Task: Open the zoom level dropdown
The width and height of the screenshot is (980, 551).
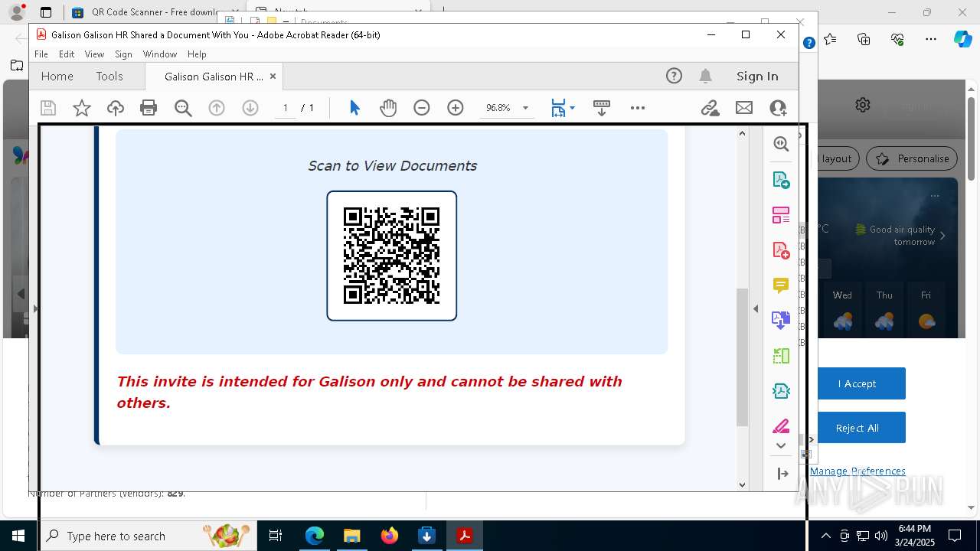Action: tap(525, 108)
